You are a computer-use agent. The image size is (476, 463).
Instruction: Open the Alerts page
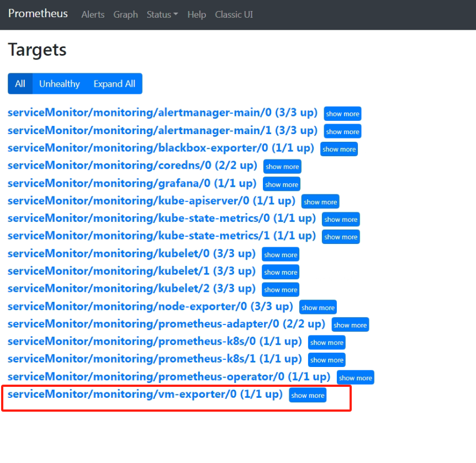click(93, 14)
